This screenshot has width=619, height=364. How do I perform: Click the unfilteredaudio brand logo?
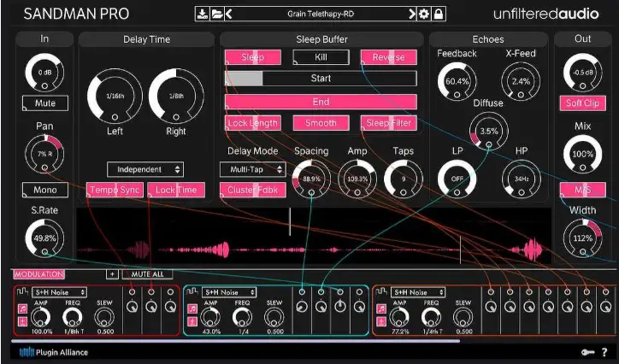pos(546,15)
